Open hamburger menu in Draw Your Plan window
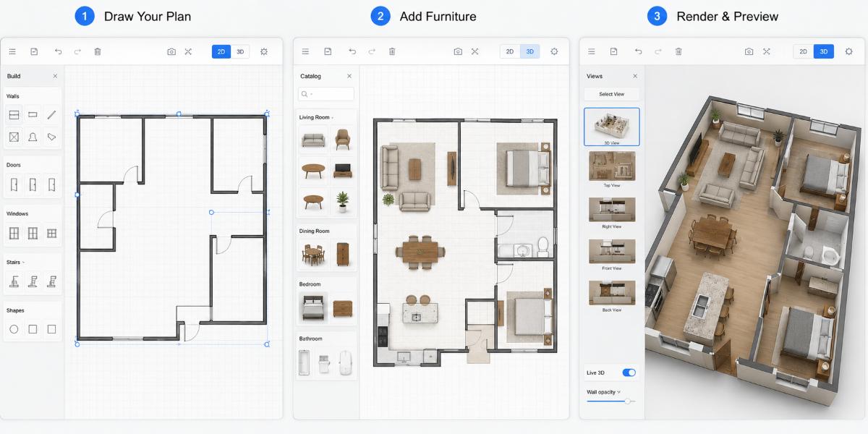Screen dimensions: 868x434 click(x=12, y=51)
